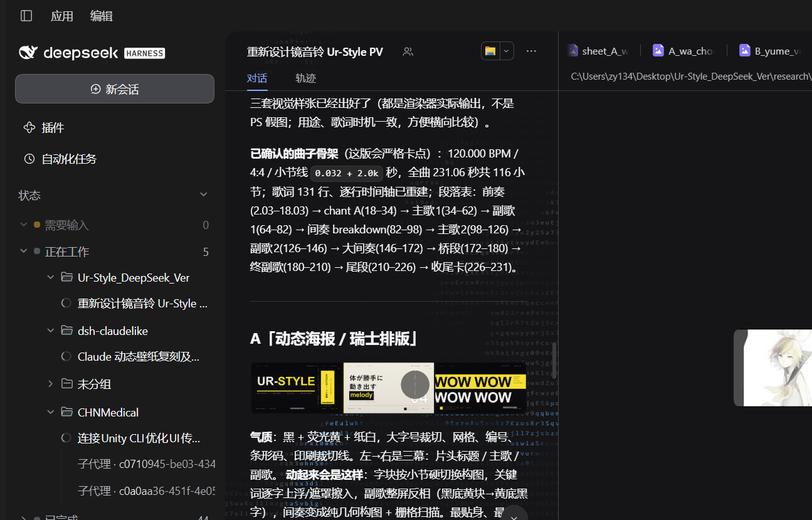Toggle the sidebar panel icon
The height and width of the screenshot is (520, 812).
tap(26, 16)
